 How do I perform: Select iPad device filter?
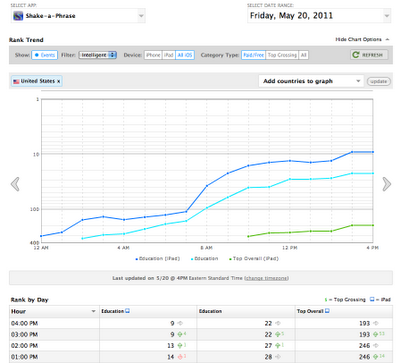pyautogui.click(x=169, y=55)
